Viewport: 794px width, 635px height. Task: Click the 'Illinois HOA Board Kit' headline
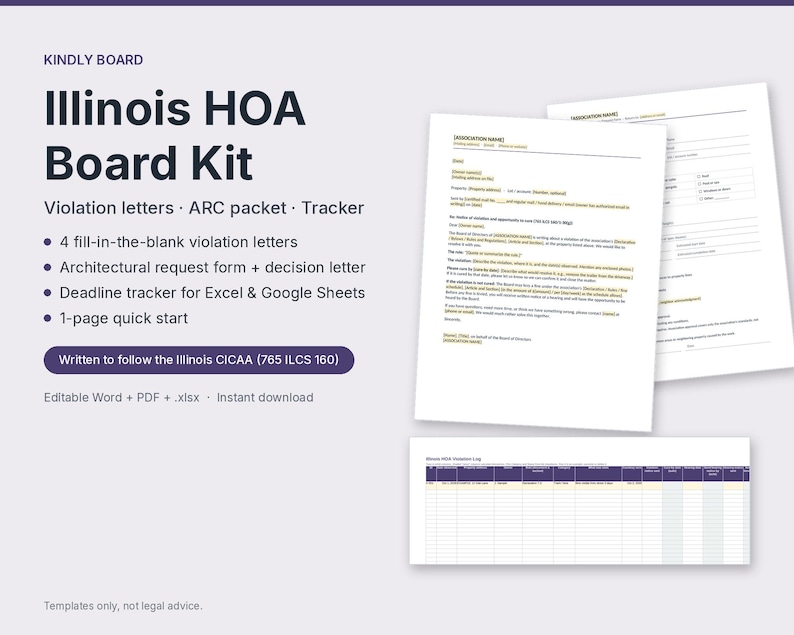click(175, 135)
